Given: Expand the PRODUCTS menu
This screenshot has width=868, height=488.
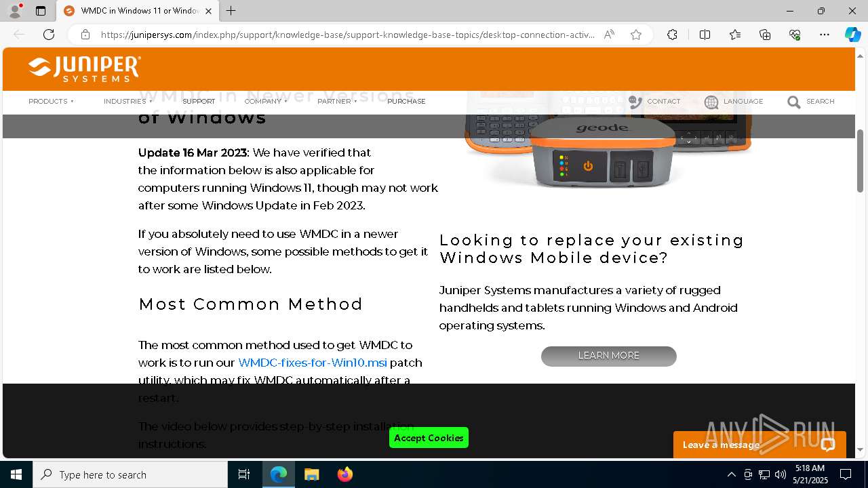Looking at the screenshot, I should pos(51,101).
